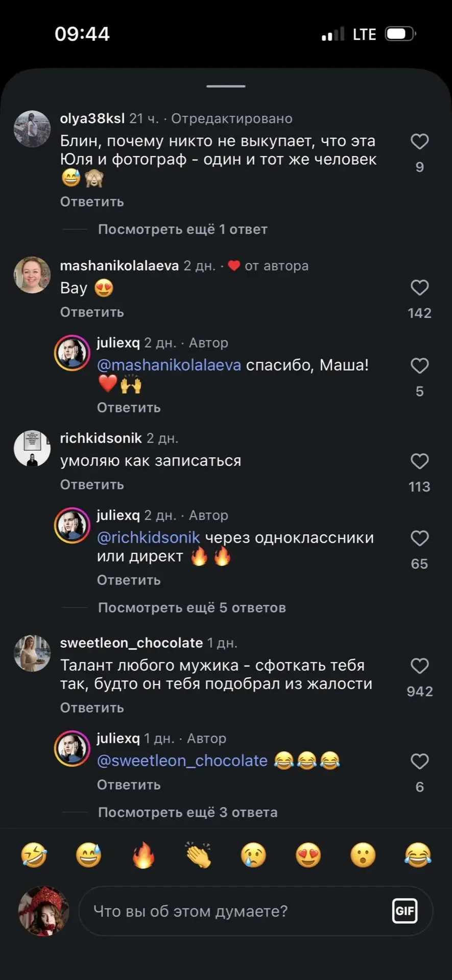Expand "Посмотреть ещё 5 ответов" replies

pos(192,608)
